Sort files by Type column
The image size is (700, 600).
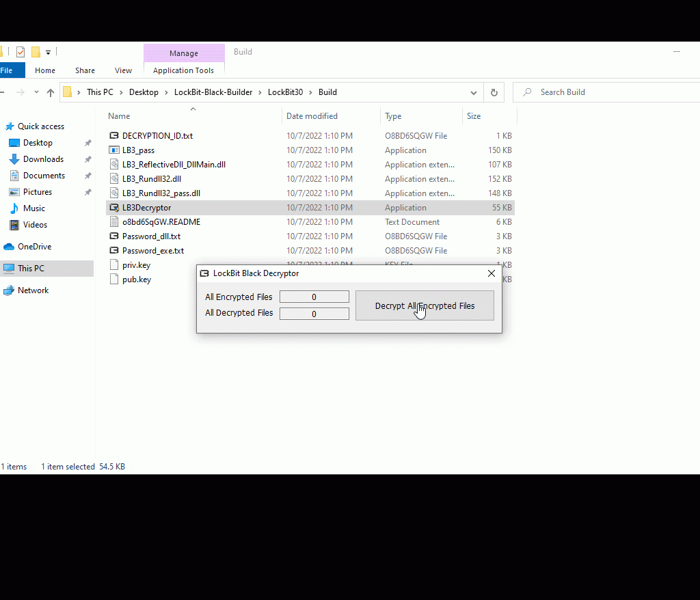click(x=393, y=116)
